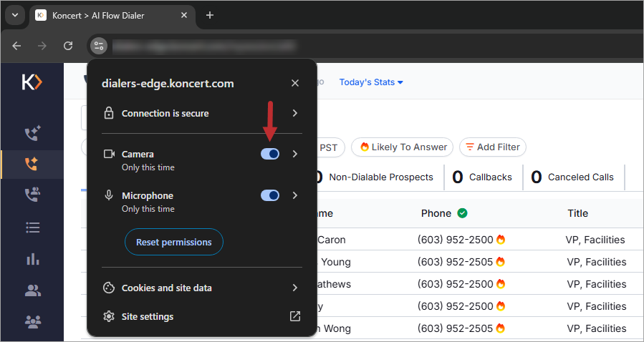The height and width of the screenshot is (342, 644).
Task: Click VP, Facilities title in Caron row
Action: (595, 240)
